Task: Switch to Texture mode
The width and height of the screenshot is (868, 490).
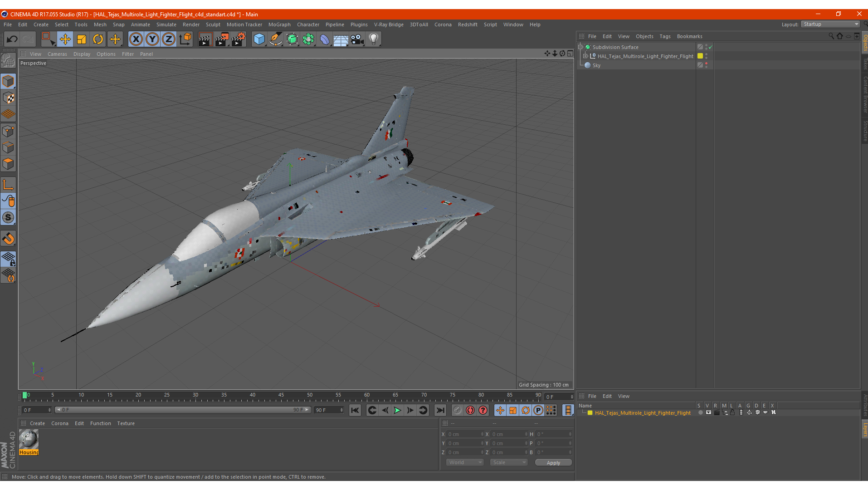Action: pyautogui.click(x=8, y=98)
